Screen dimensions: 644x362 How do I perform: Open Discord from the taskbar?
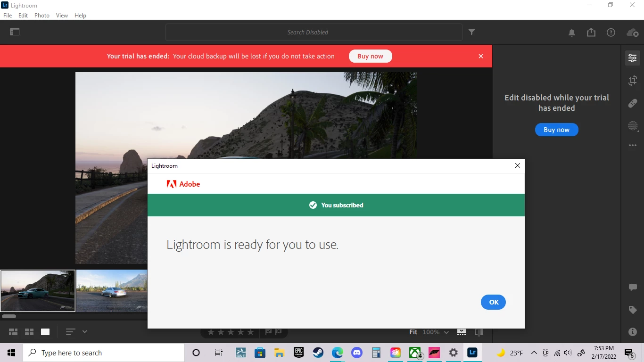point(357,353)
